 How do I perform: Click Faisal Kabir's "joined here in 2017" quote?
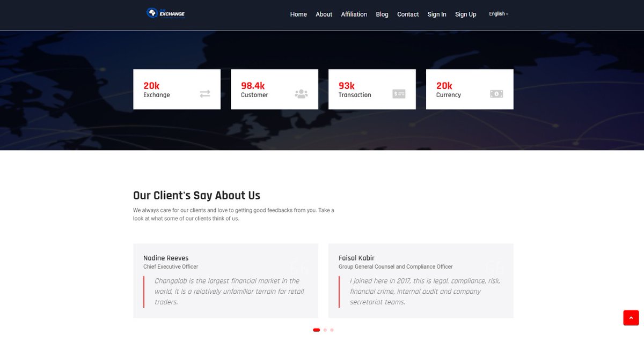click(425, 292)
